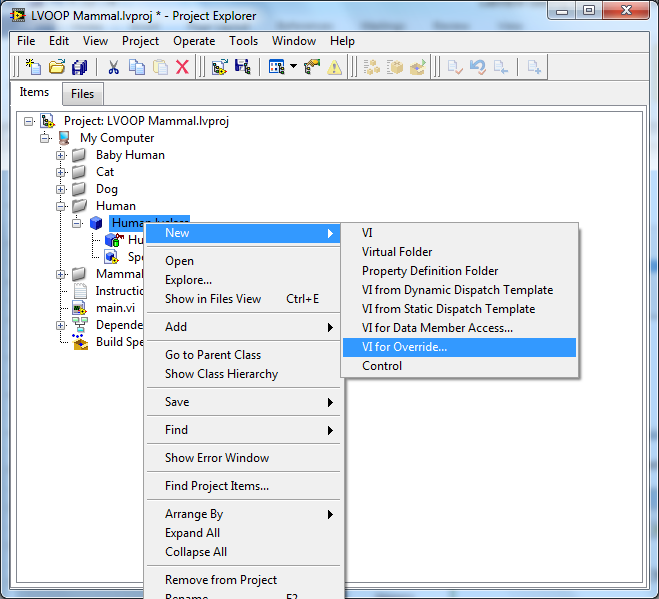The height and width of the screenshot is (599, 659).
Task: Click the Human.lvclass blue cube icon
Action: pos(96,223)
